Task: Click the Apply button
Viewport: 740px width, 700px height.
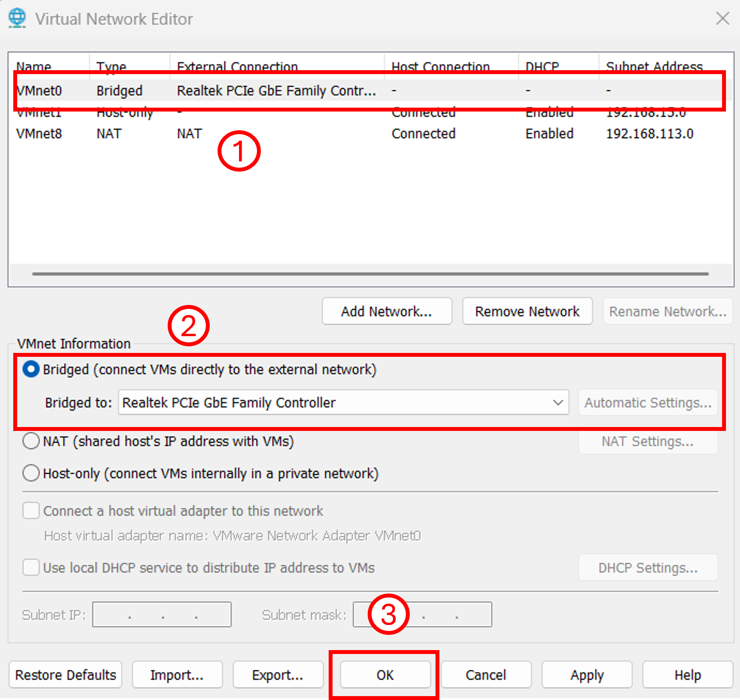Action: point(587,675)
